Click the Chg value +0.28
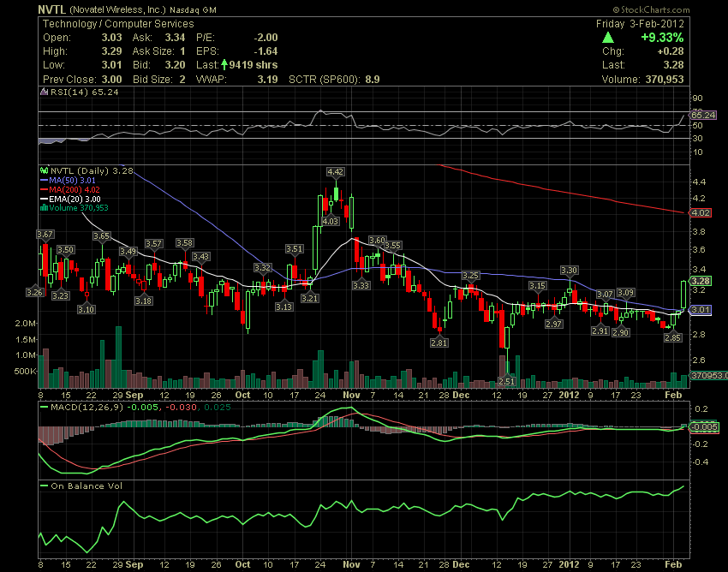 click(x=671, y=51)
